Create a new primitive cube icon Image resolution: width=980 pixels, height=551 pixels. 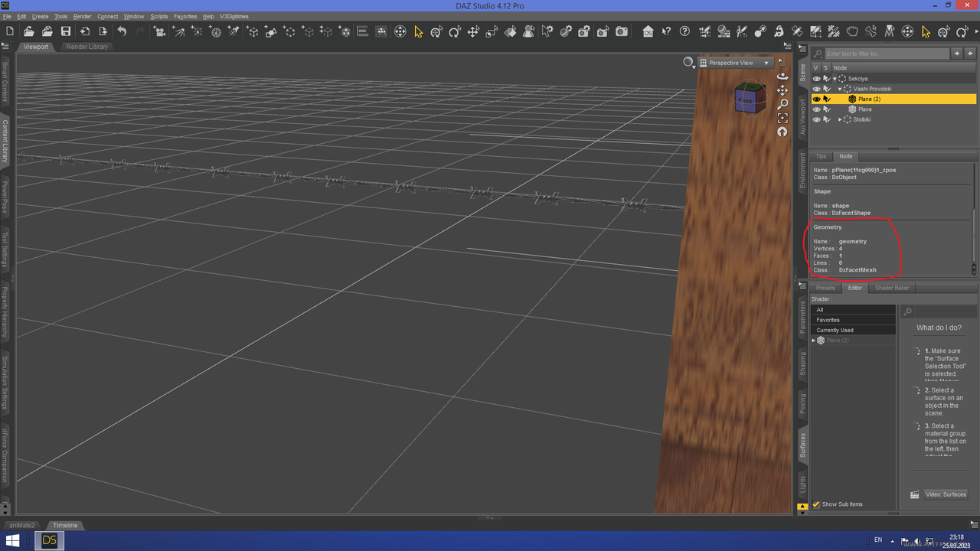pos(252,31)
